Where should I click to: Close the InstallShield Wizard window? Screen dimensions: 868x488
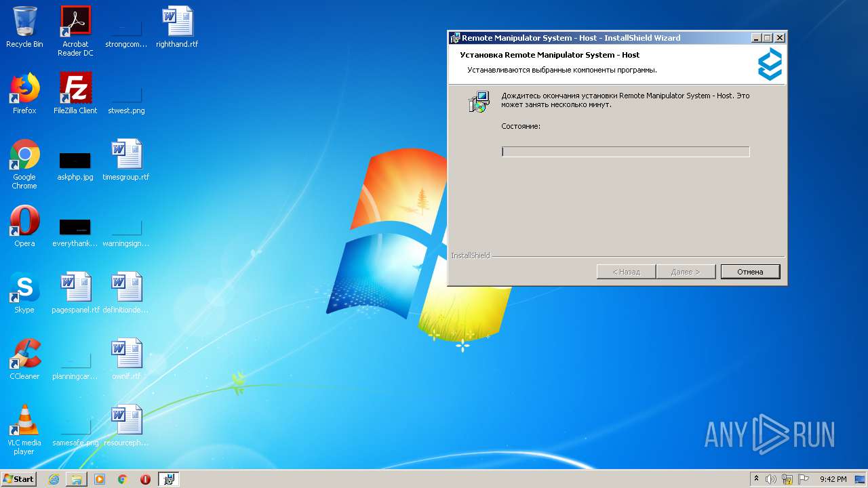point(779,38)
